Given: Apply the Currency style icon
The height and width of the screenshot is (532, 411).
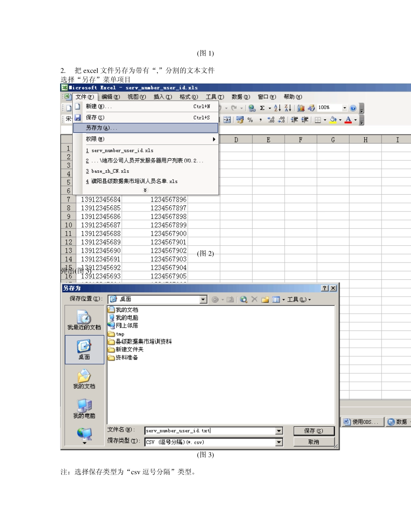Looking at the screenshot, I should pos(240,120).
